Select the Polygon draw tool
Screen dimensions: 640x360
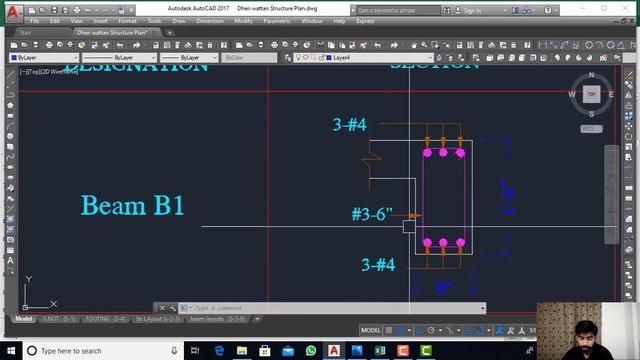[11, 105]
